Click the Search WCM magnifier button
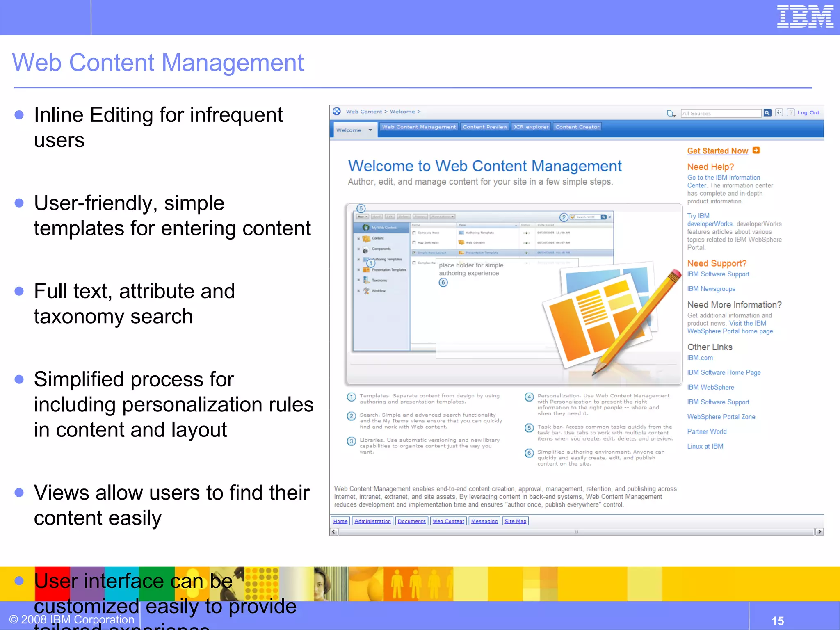The image size is (840, 630). (x=604, y=217)
